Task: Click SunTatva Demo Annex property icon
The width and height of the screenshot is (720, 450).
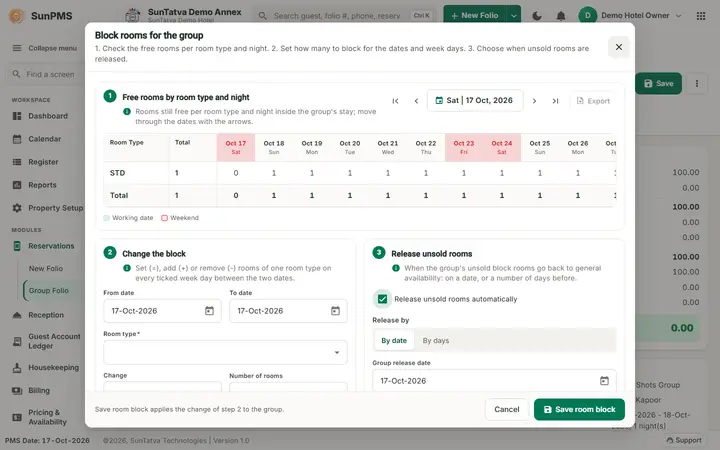Action: pyautogui.click(x=133, y=15)
